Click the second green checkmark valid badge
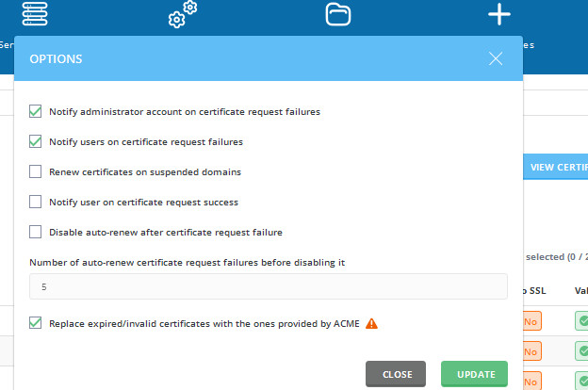Image resolution: width=588 pixels, height=390 pixels. click(581, 351)
